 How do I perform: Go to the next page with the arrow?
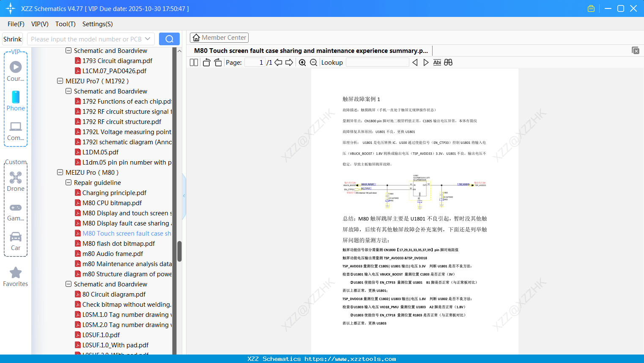pos(289,62)
